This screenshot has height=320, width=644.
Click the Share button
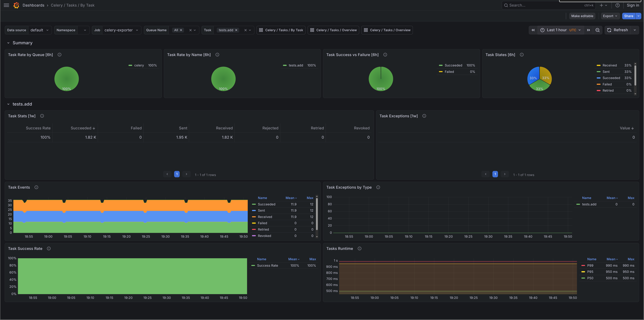point(629,16)
